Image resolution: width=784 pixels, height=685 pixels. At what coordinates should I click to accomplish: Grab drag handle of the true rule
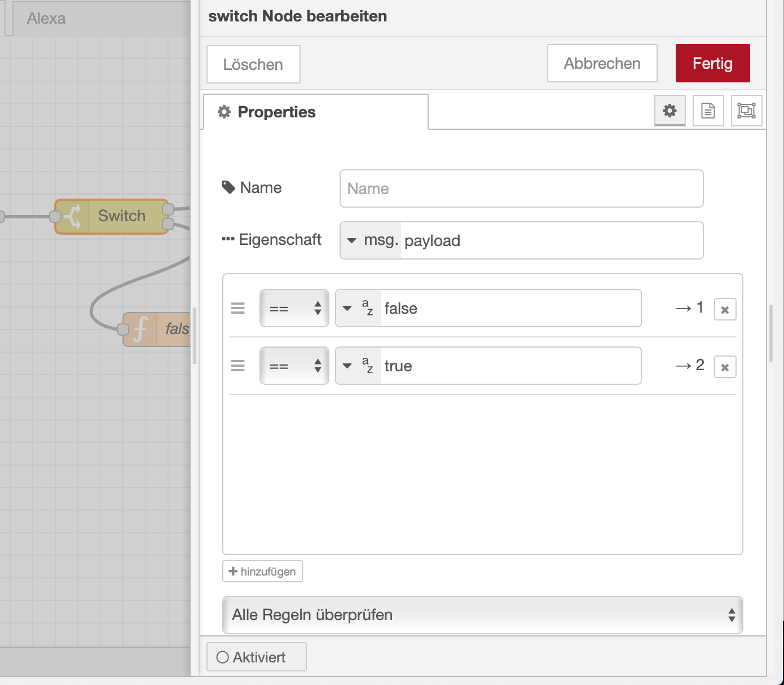(238, 366)
